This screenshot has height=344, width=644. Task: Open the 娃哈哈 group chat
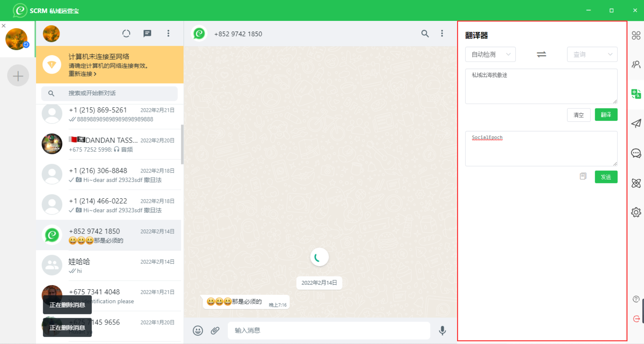pos(108,266)
